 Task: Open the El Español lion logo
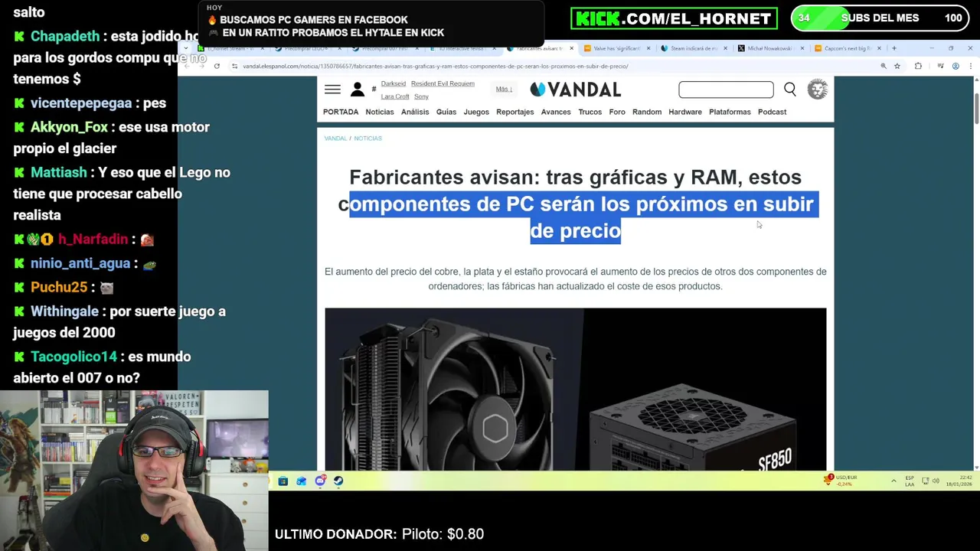[818, 90]
